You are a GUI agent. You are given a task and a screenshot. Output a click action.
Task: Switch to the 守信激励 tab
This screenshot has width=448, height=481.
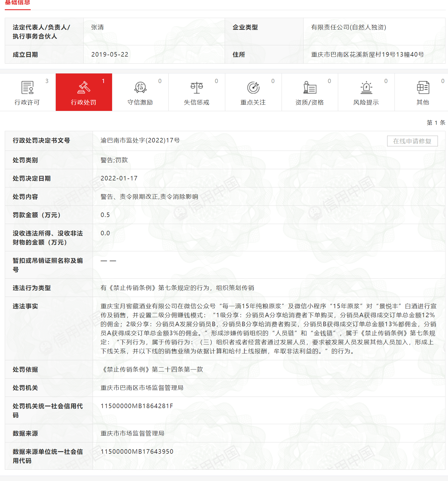point(140,92)
